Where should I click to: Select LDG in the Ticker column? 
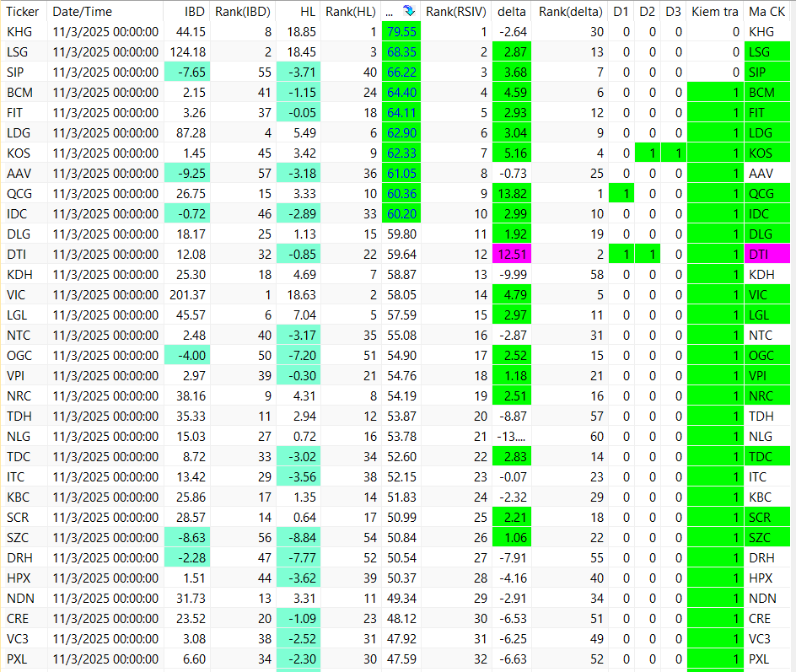pyautogui.click(x=19, y=133)
